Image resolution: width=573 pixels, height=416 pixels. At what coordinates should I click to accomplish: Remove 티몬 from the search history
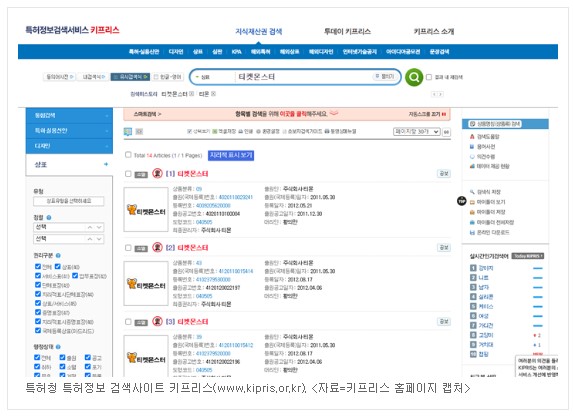point(213,94)
